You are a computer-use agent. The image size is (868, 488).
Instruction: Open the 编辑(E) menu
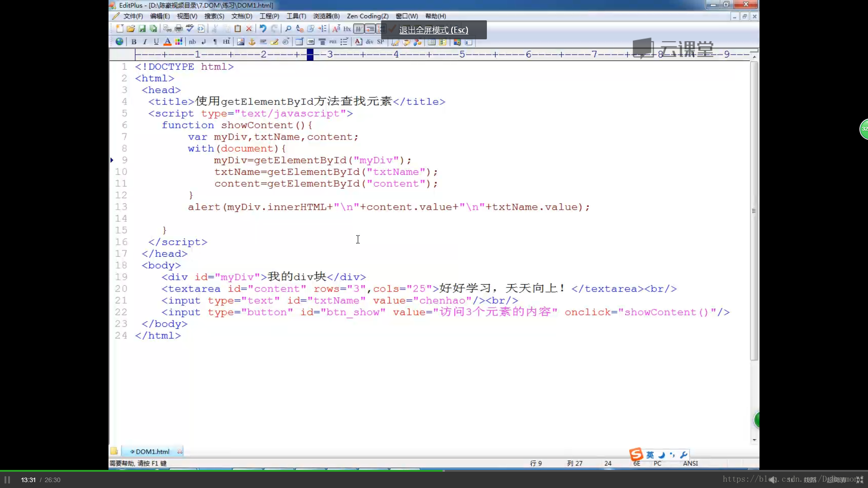point(160,16)
